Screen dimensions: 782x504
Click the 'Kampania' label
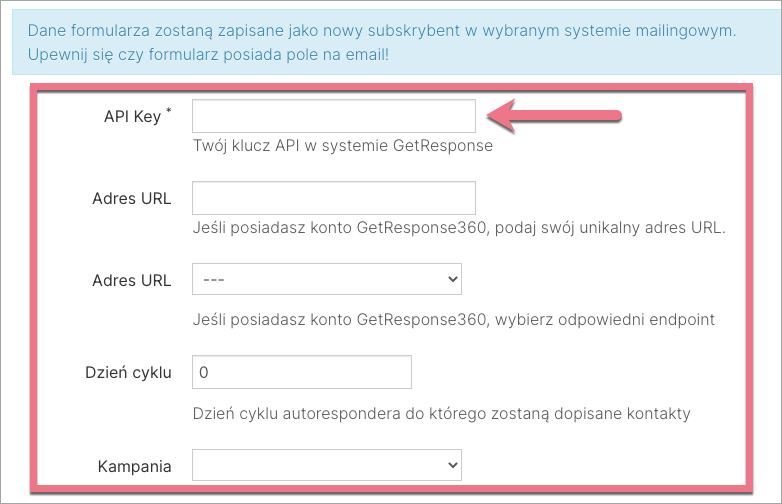[134, 466]
